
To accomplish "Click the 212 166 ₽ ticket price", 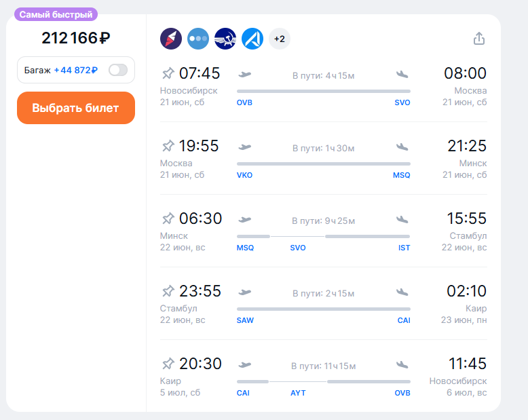I will point(76,38).
